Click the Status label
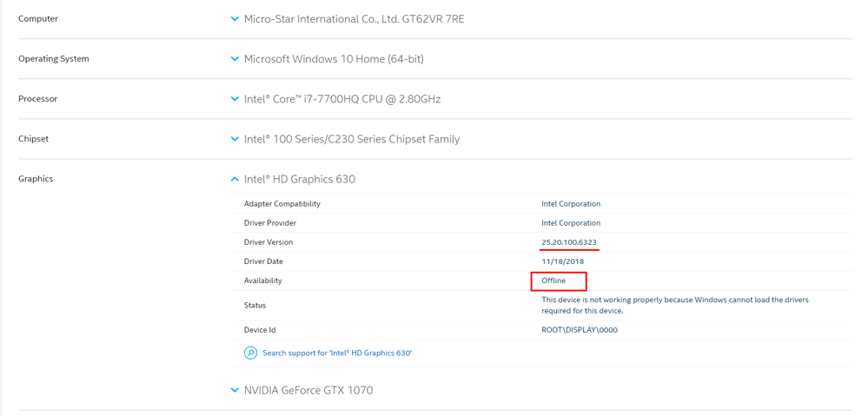 pyautogui.click(x=255, y=305)
